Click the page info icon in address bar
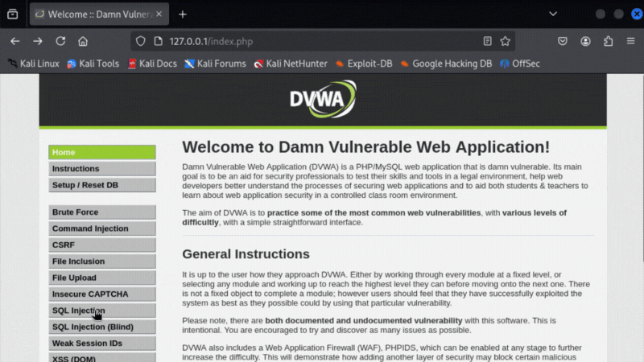644x362 pixels. pyautogui.click(x=158, y=41)
